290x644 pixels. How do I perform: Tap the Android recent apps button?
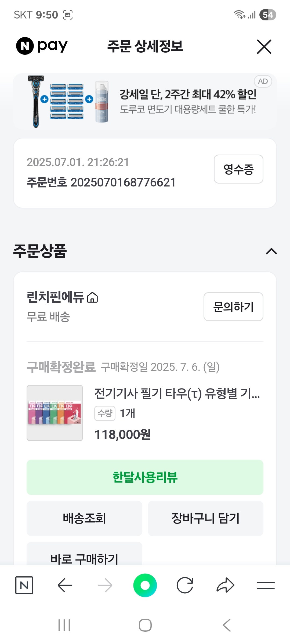click(64, 625)
